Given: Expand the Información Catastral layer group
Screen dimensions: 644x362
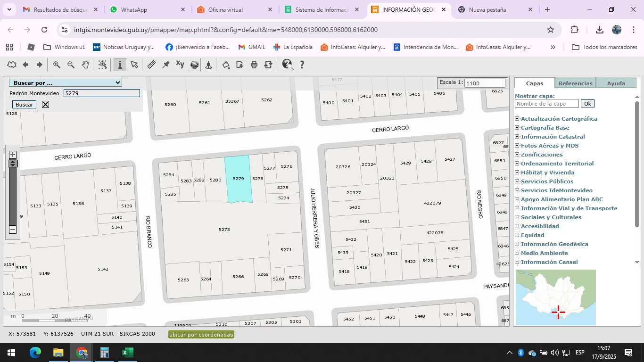Looking at the screenshot, I should [517, 137].
